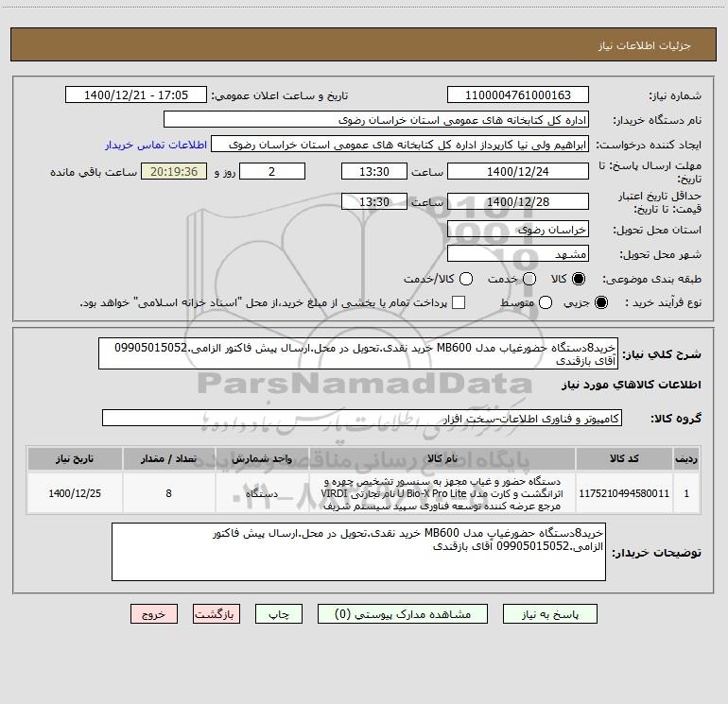Select the کالا/خدمت radio button
This screenshot has width=728, height=704.
(466, 279)
